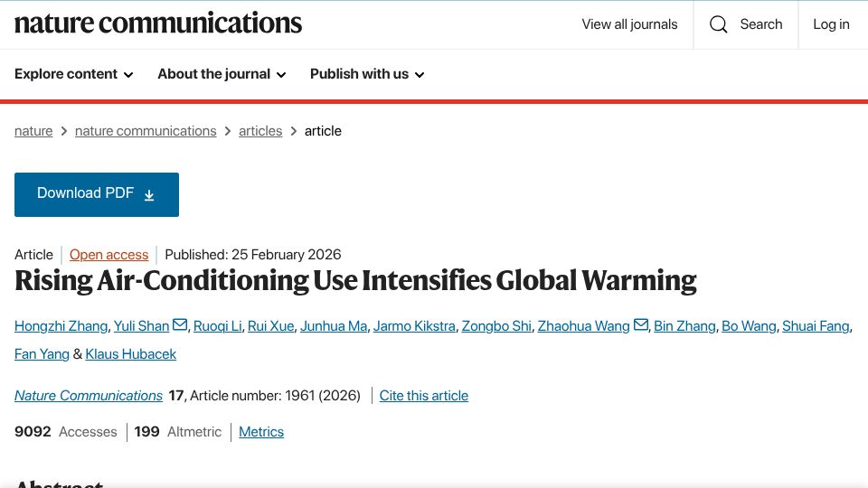Open author Yuli Shan

point(141,326)
